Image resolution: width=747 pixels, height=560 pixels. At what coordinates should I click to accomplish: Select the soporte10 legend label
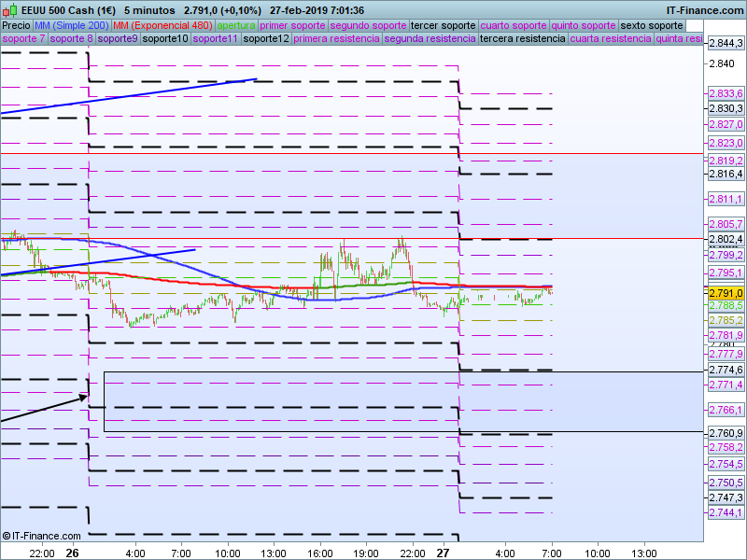coord(167,39)
